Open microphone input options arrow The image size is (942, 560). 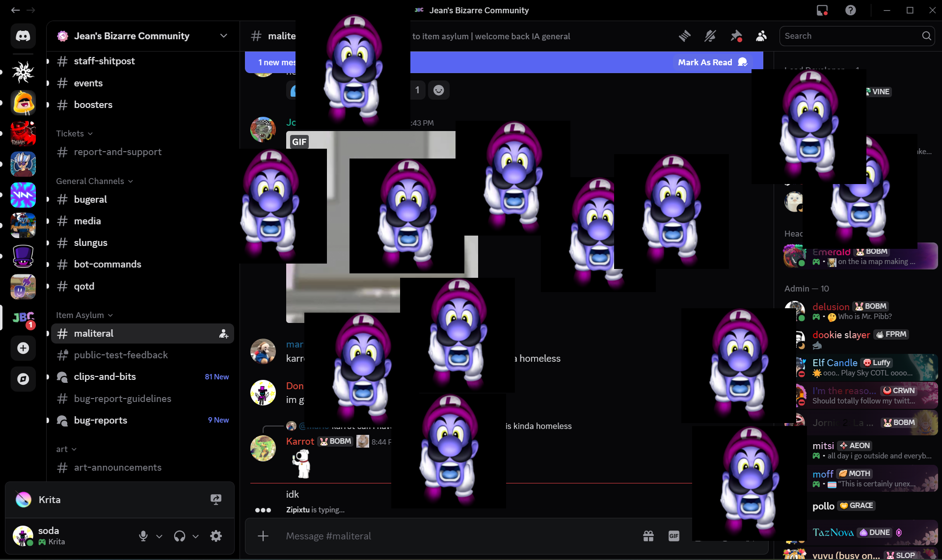(x=159, y=536)
